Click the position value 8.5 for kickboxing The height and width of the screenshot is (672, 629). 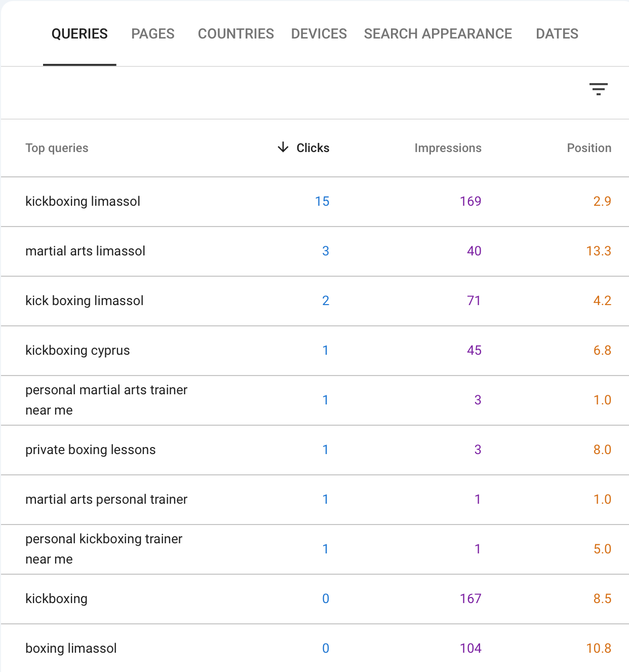(602, 599)
